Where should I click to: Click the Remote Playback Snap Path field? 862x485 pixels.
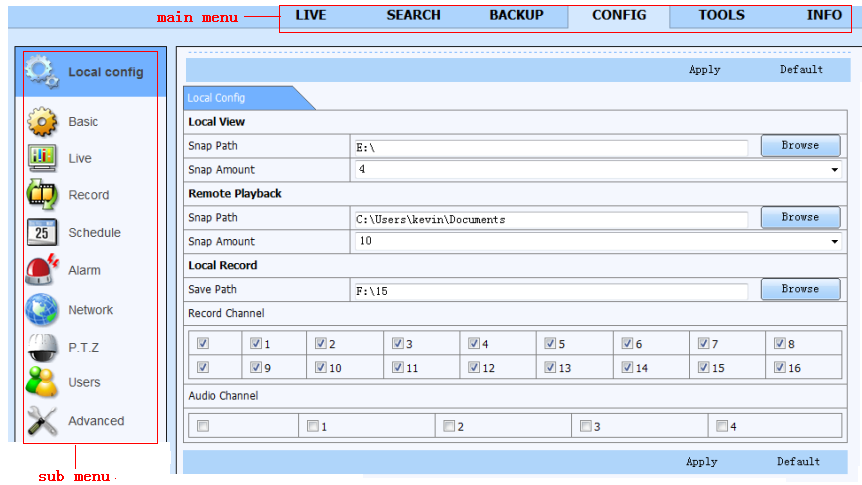[551, 219]
